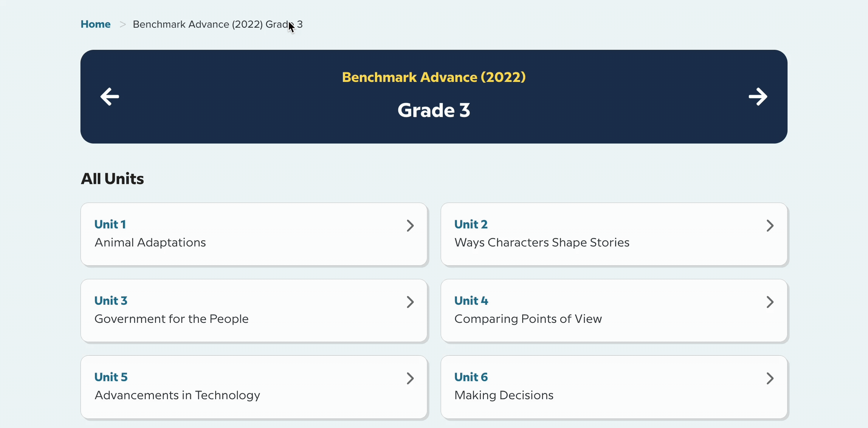This screenshot has width=868, height=428.
Task: Click the left arrow for previous grade
Action: (110, 97)
